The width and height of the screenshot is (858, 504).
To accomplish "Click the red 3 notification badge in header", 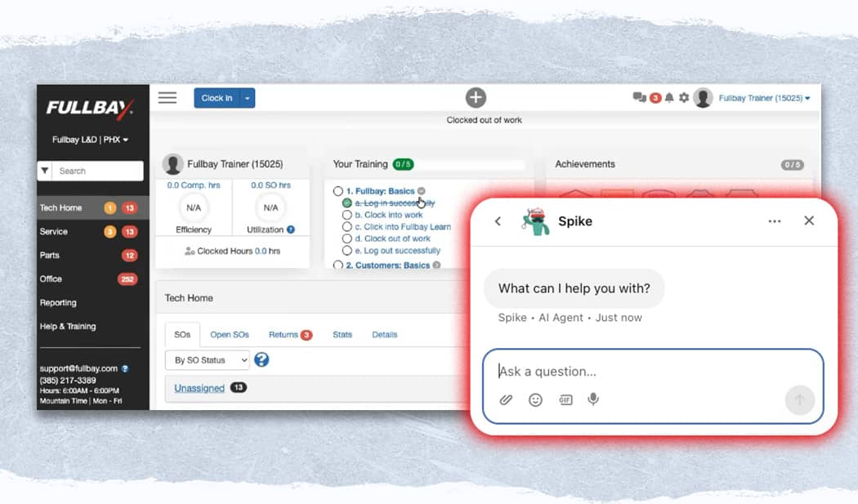I will point(655,99).
